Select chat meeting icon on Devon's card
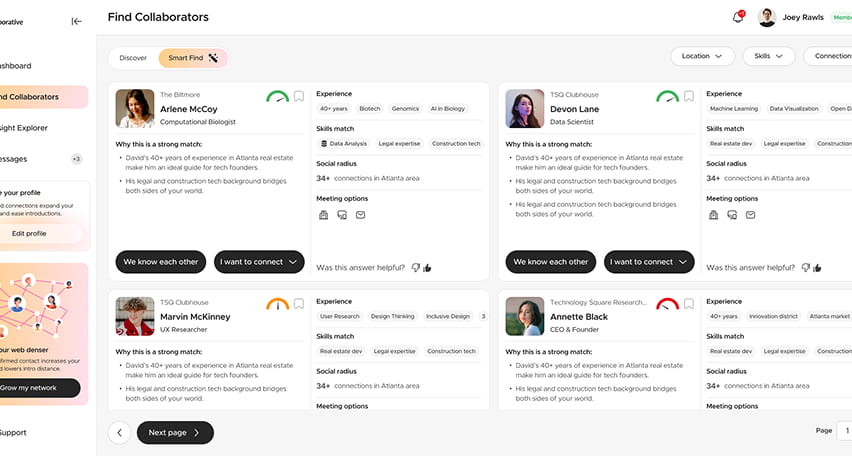This screenshot has height=456, width=852. 732,215
